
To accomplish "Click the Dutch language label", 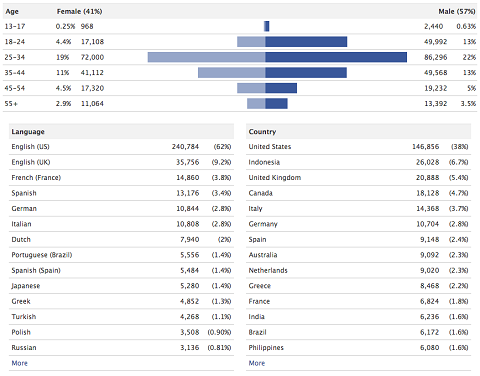I will [21, 239].
